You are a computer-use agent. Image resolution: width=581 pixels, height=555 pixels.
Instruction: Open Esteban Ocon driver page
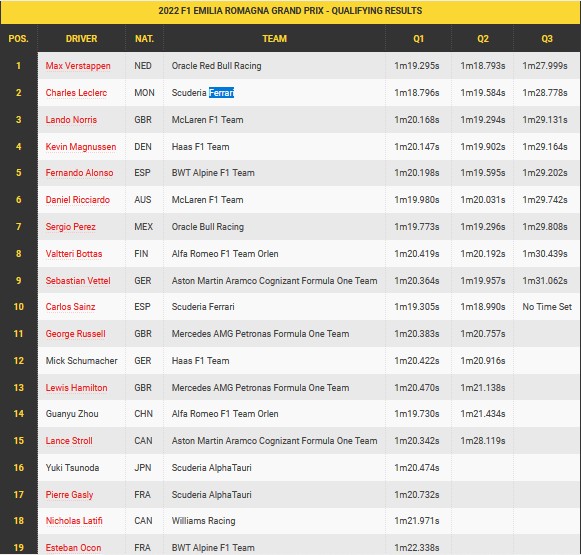coord(73,548)
